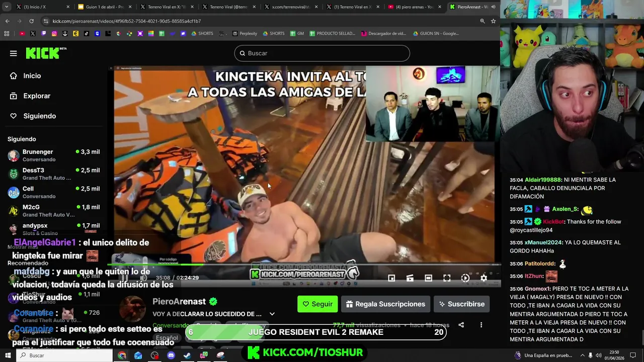Screen dimensions: 644x362
Task: Open video player settings gear
Action: coord(484,278)
